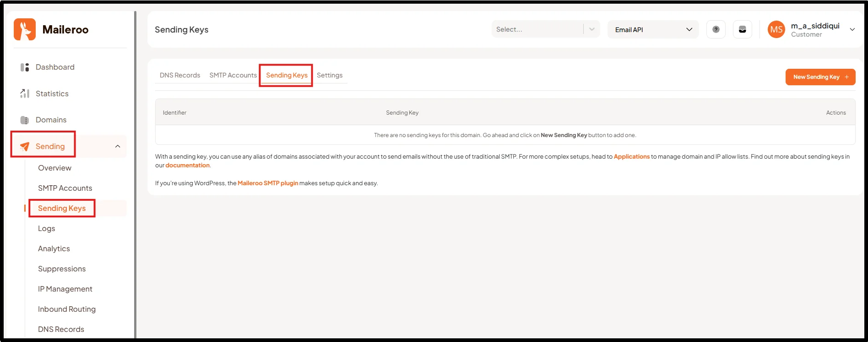Open the Email API dropdown
The image size is (868, 342).
pos(653,29)
